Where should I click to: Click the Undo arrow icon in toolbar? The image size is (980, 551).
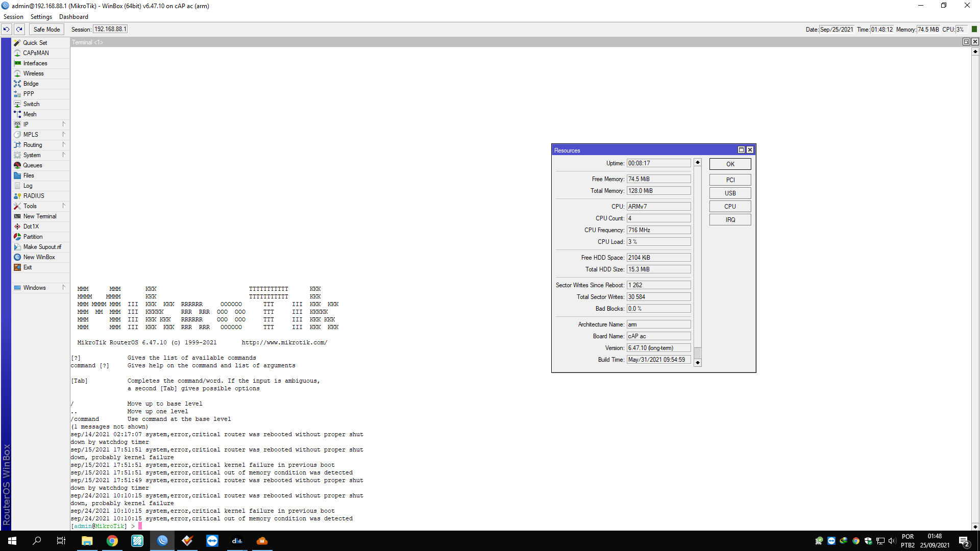[6, 29]
